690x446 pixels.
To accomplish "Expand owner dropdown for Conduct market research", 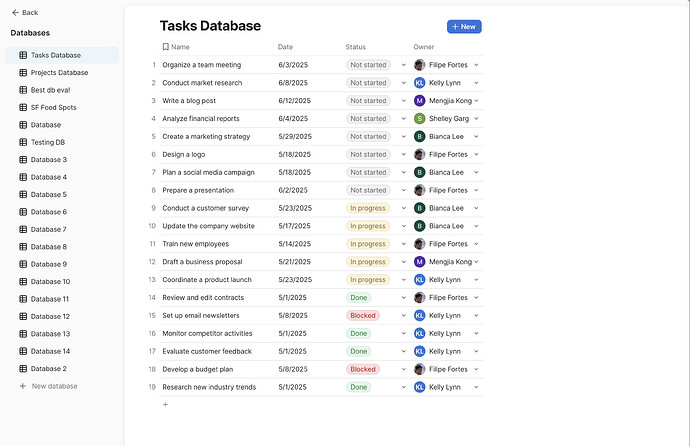I will (x=476, y=83).
